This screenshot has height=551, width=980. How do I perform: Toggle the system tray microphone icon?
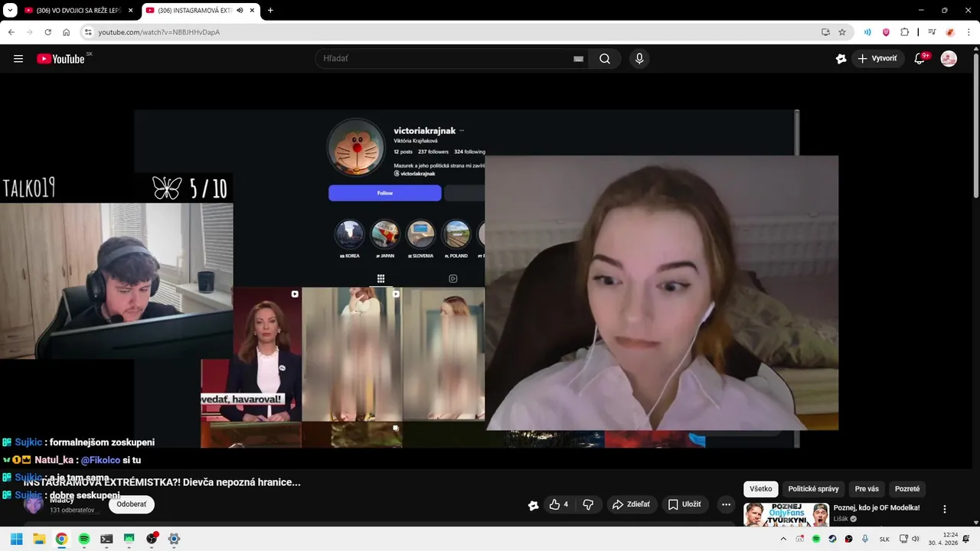click(865, 539)
